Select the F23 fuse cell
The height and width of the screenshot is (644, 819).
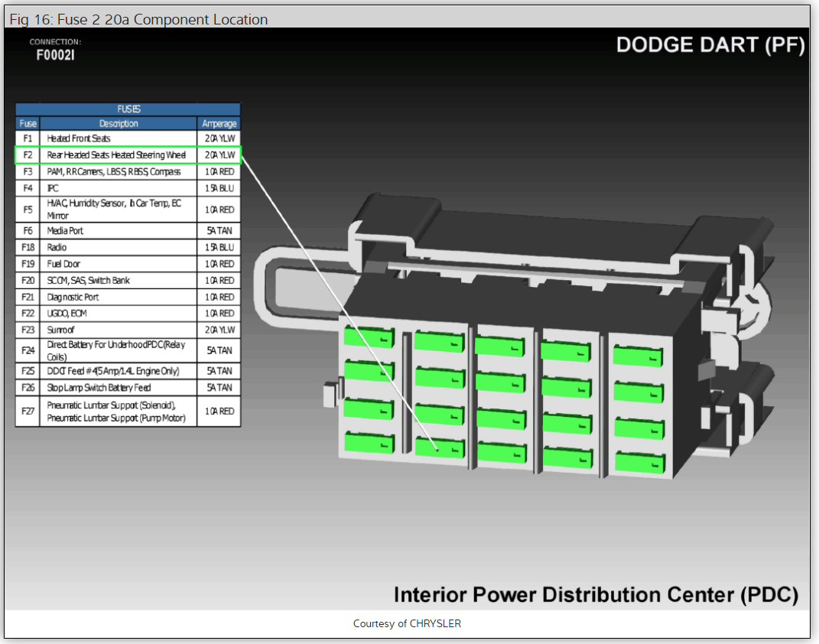pyautogui.click(x=28, y=330)
